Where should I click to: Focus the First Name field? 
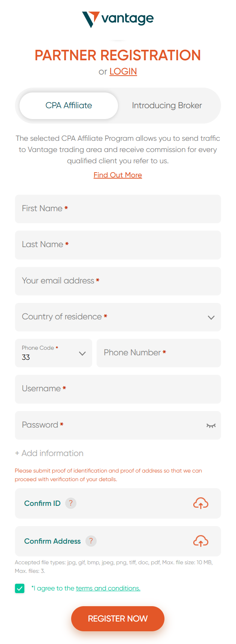click(x=118, y=209)
